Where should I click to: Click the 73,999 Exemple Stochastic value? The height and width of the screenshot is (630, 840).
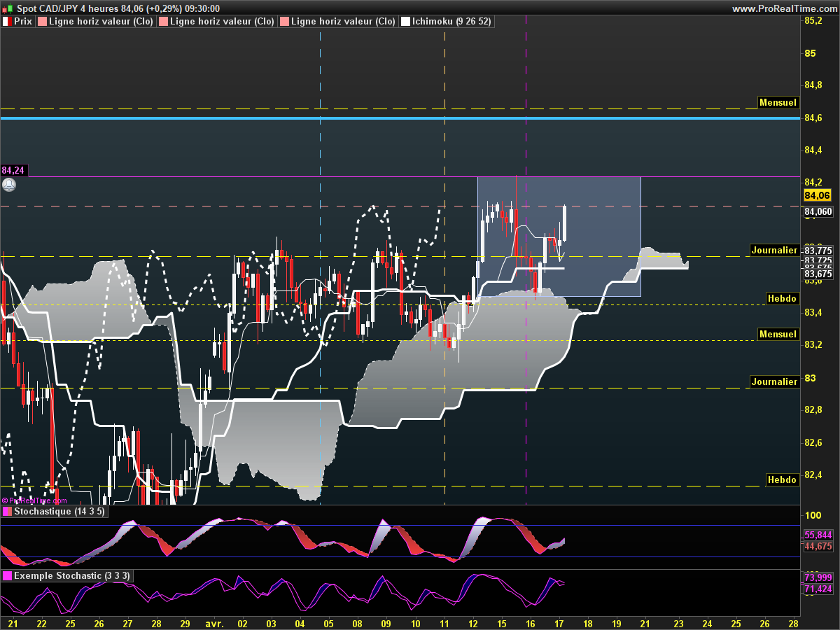click(x=818, y=577)
